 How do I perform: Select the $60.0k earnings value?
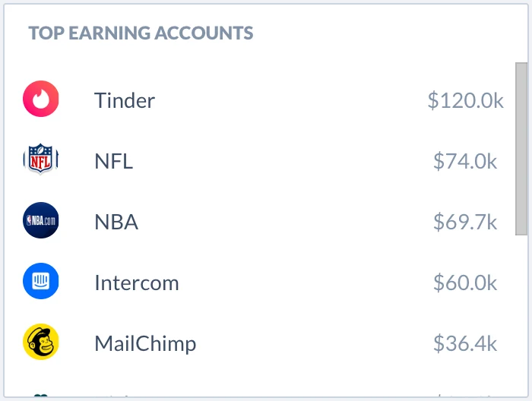tap(465, 283)
